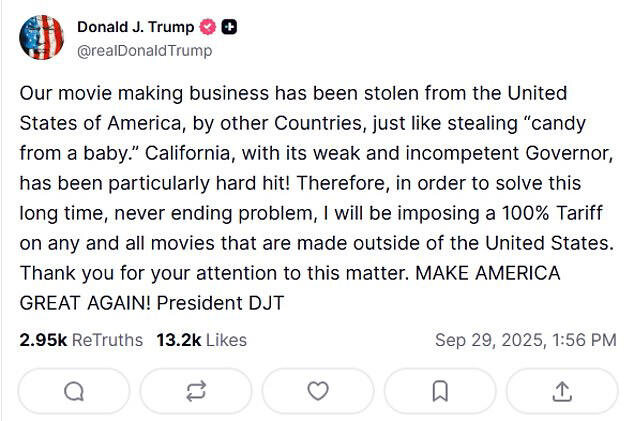The height and width of the screenshot is (421, 634).
Task: View the 2.95k ReTruths list
Action: (81, 340)
